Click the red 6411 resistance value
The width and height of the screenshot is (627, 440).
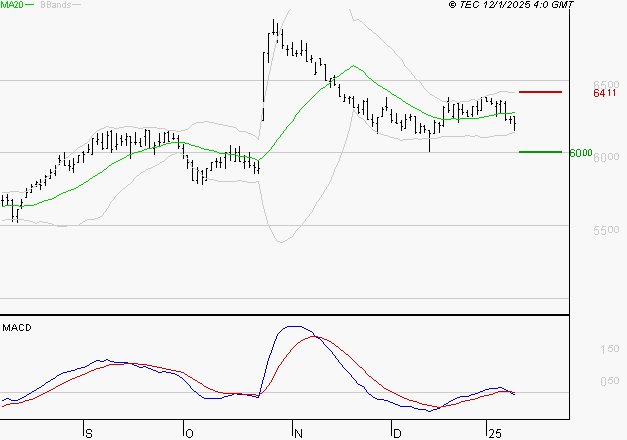click(605, 93)
